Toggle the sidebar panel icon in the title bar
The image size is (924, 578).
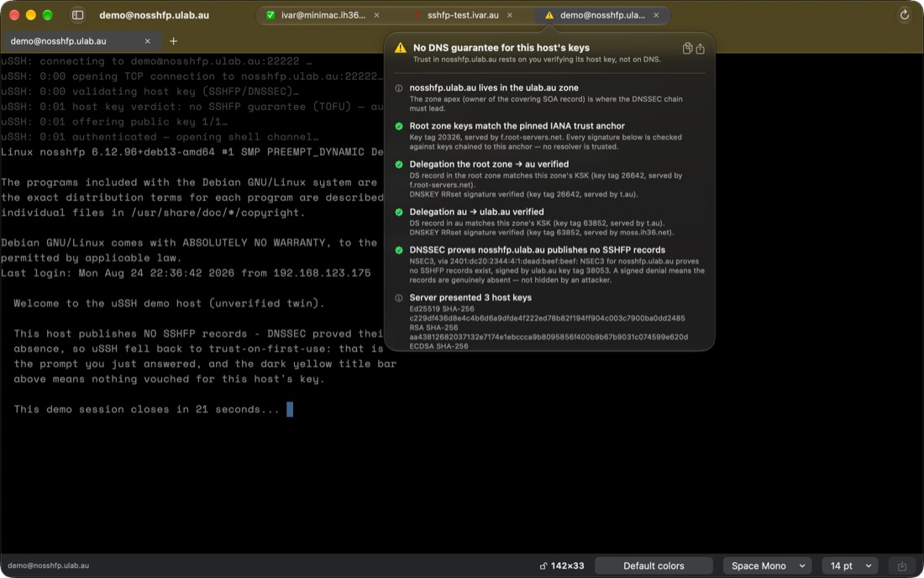(x=78, y=15)
